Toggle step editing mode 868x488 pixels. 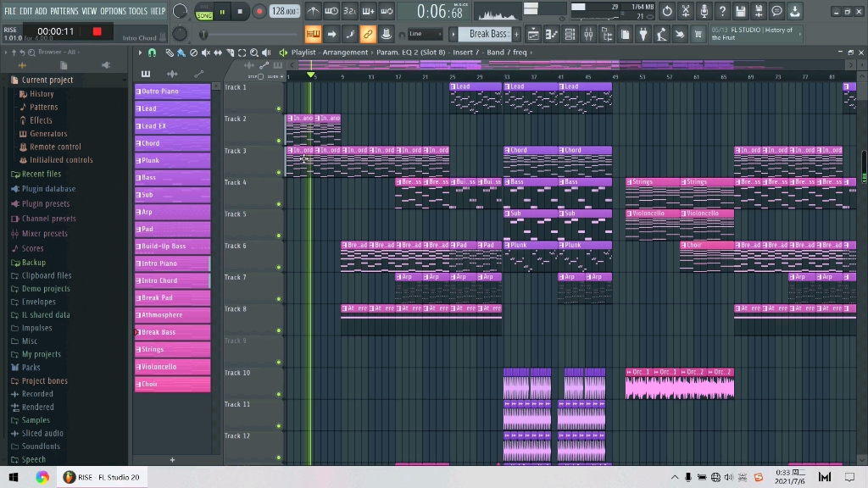click(x=350, y=34)
